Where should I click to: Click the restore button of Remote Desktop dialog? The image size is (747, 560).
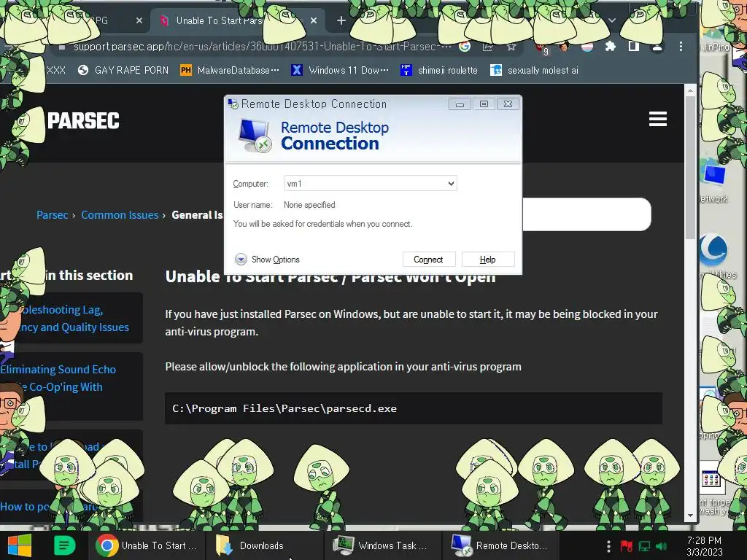[x=484, y=104]
